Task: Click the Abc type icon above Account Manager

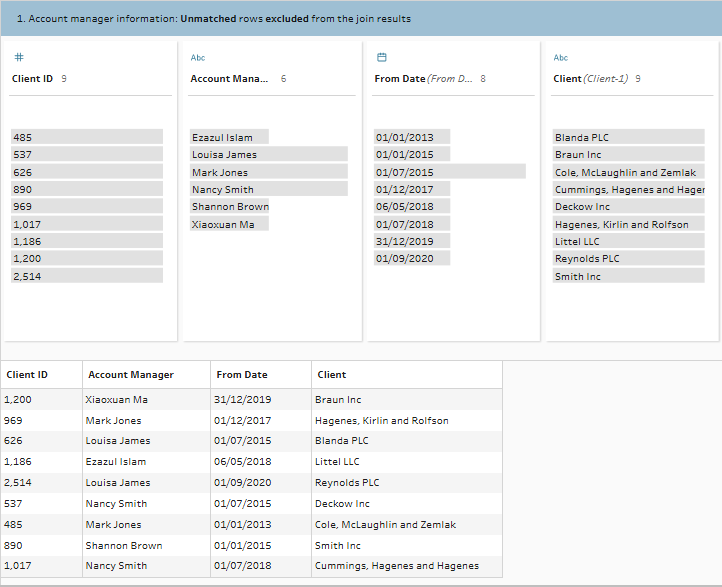Action: pos(198,58)
